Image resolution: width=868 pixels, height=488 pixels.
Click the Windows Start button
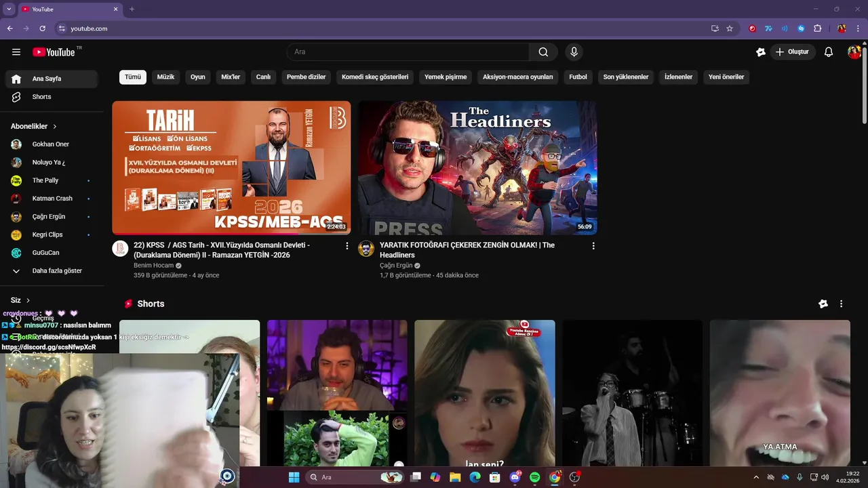tap(294, 477)
